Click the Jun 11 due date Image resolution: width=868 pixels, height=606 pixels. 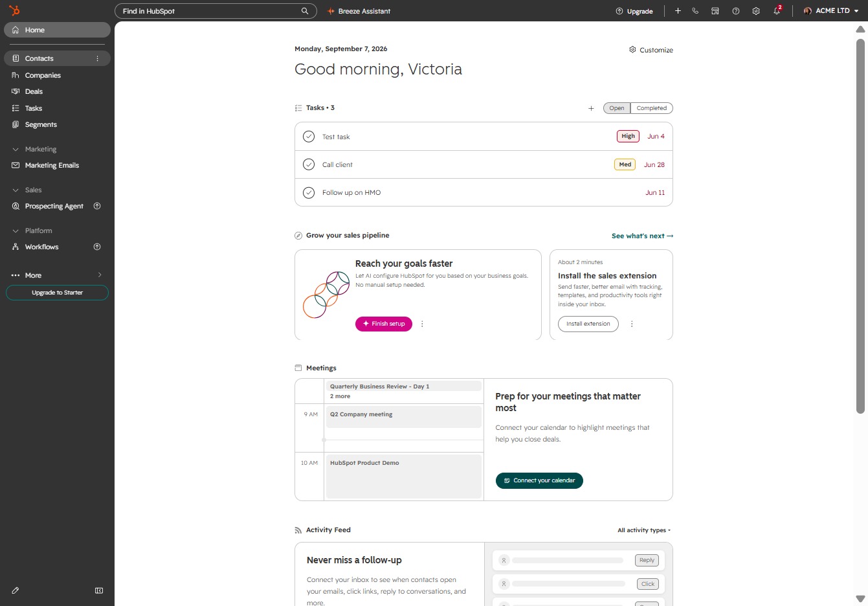point(655,192)
